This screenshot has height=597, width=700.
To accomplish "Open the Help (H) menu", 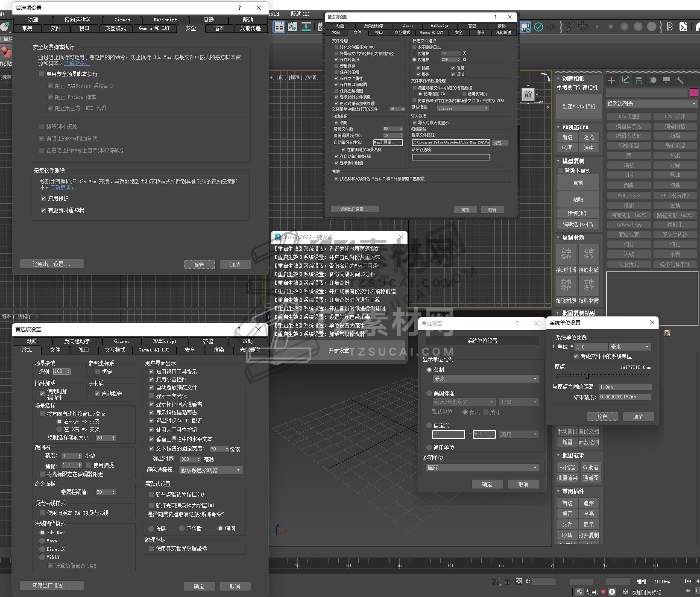I will (300, 14).
